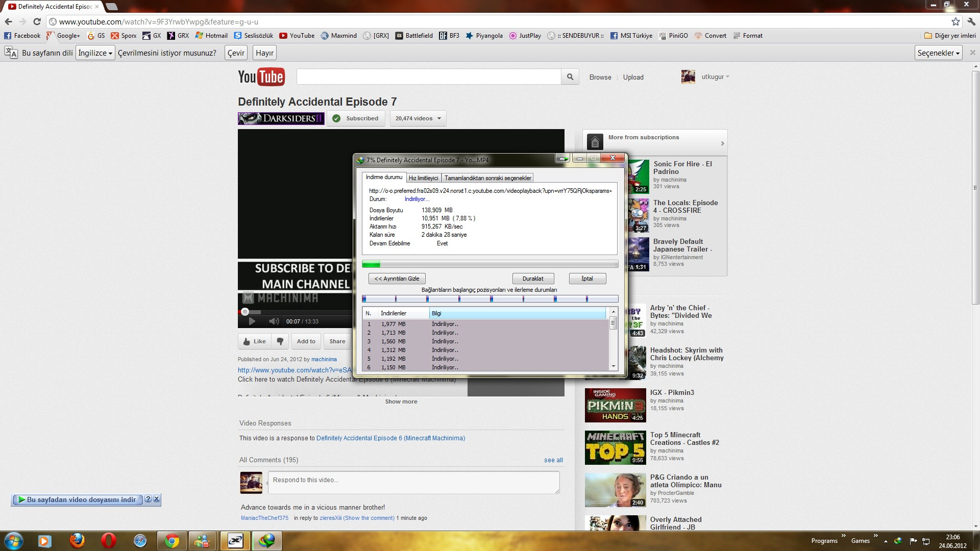Hide download details with Ayrıntıları Gizle
Viewport: 980px width, 551px height.
tap(397, 279)
